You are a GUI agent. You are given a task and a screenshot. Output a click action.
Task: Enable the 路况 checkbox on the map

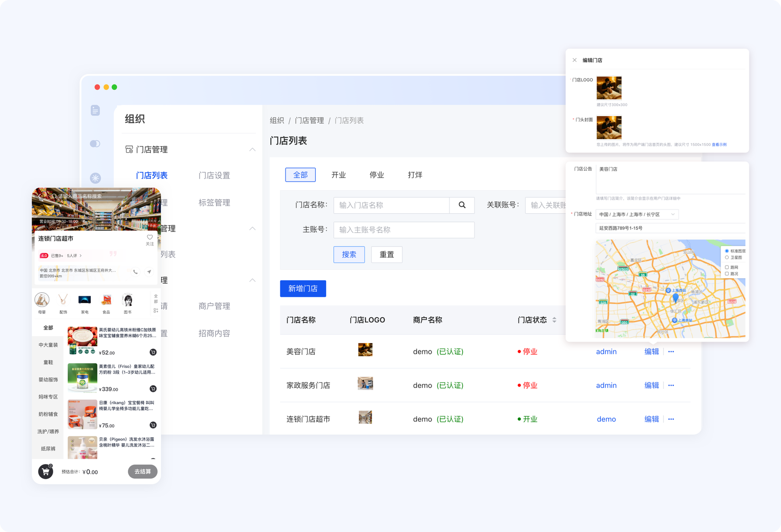tap(727, 274)
